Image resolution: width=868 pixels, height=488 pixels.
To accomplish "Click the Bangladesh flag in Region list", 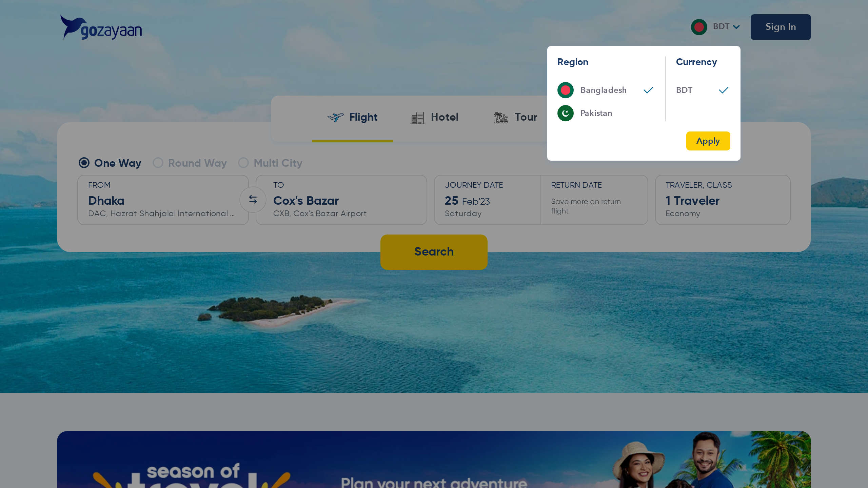I will pos(565,90).
